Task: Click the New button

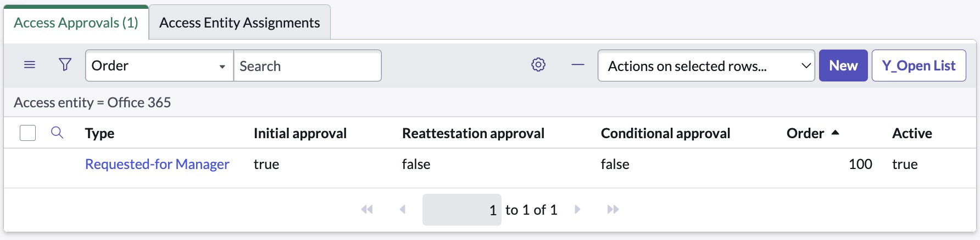Action: pyautogui.click(x=843, y=66)
